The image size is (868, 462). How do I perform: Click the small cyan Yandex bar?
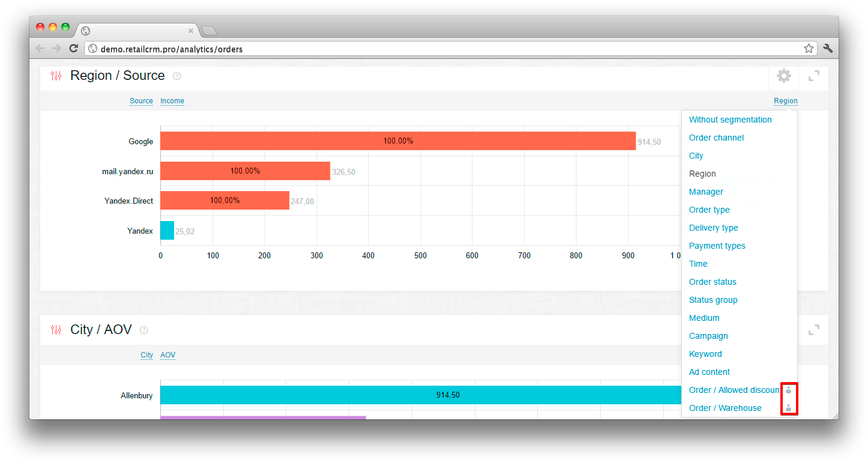pos(167,231)
